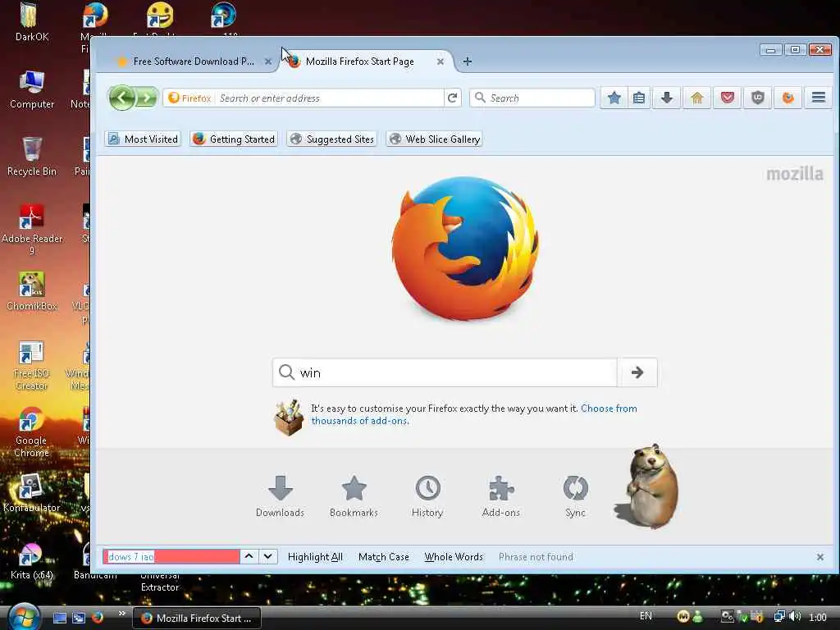The height and width of the screenshot is (630, 840).
Task: Expand quick launch overflow chevron
Action: pyautogui.click(x=122, y=614)
